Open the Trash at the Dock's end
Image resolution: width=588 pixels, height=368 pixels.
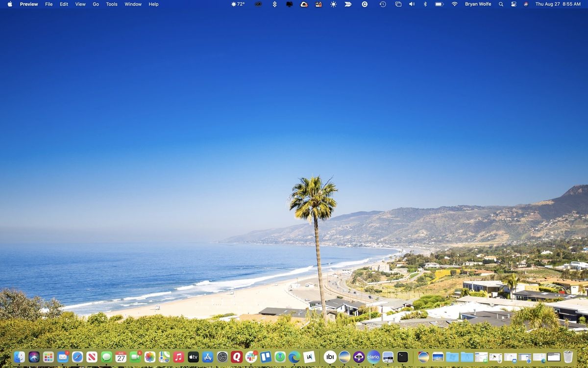coord(568,357)
